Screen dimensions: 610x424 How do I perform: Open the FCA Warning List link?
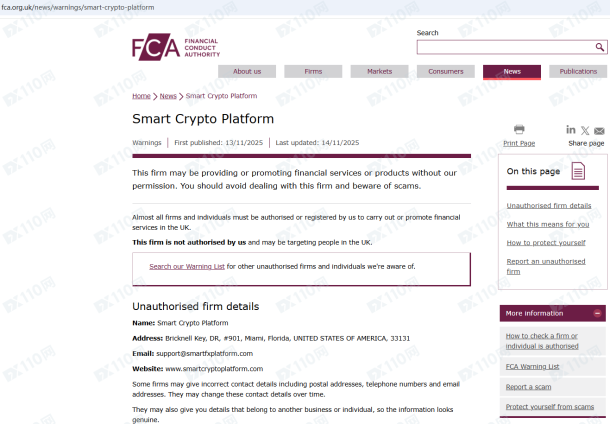click(532, 366)
